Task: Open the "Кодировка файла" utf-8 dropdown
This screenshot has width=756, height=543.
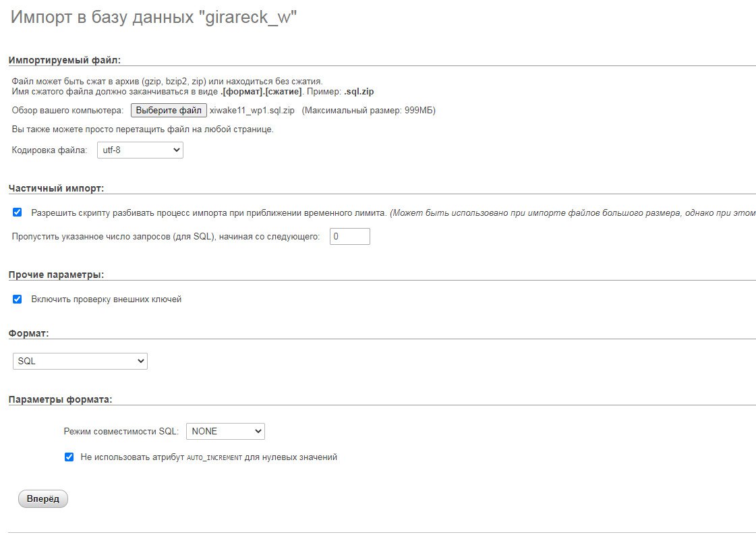Action: (x=140, y=150)
